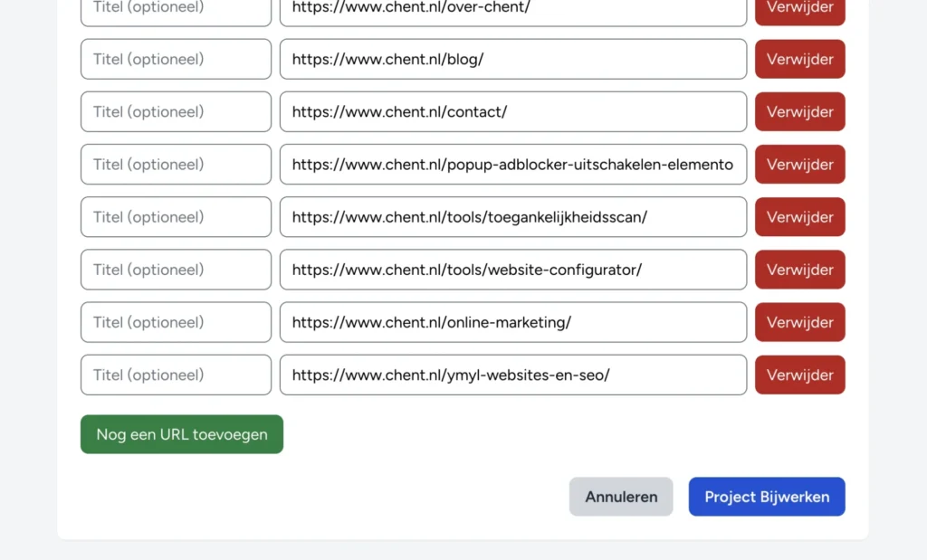Click Project Bijwerken to save changes
Screen dimensions: 927x560
tap(766, 496)
